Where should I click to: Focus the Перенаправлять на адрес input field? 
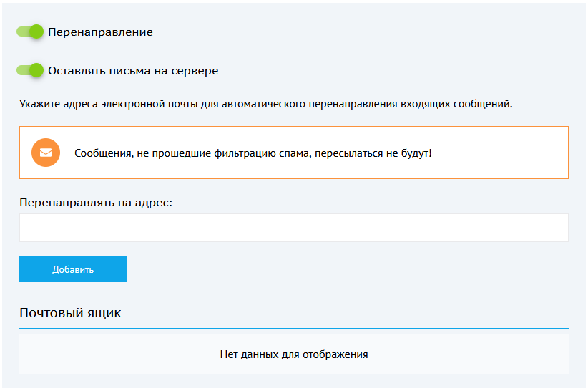(293, 228)
